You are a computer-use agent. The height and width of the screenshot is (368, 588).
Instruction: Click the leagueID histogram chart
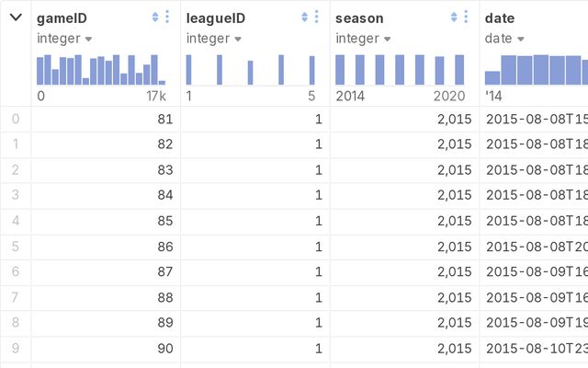point(251,69)
